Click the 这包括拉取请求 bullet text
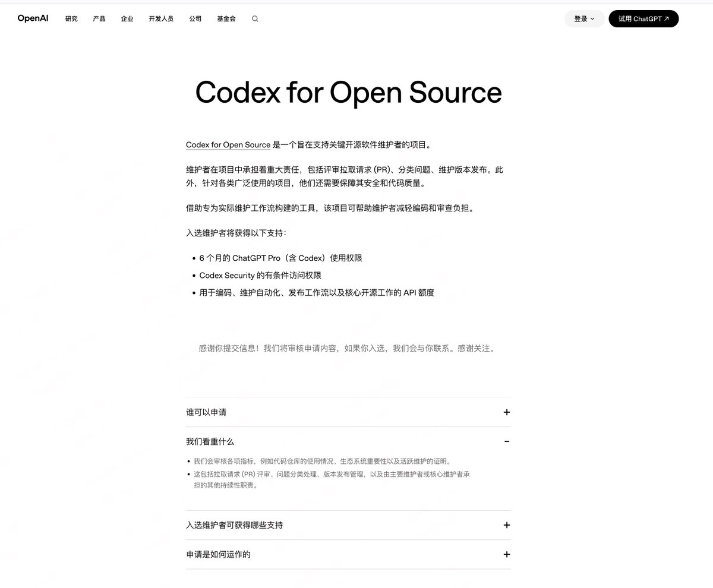The height and width of the screenshot is (588, 713). pyautogui.click(x=332, y=480)
